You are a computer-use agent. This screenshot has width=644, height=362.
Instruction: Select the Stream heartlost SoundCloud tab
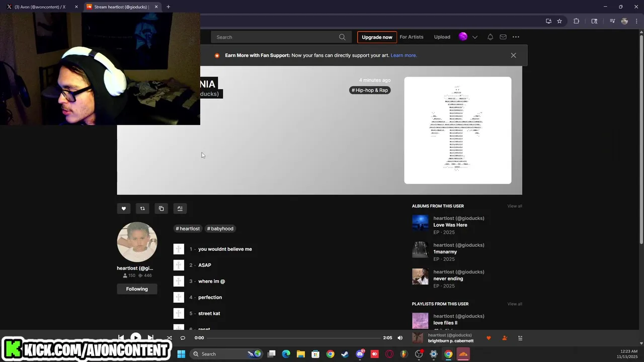122,7
